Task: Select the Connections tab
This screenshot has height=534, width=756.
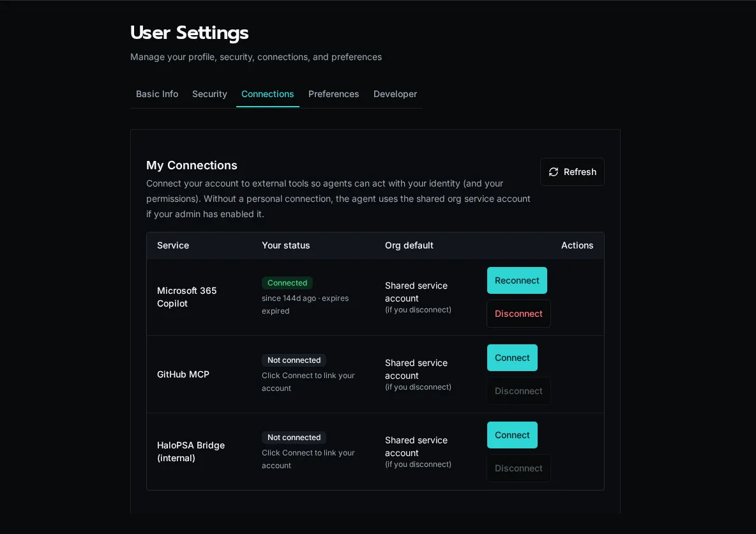Action: pos(268,94)
